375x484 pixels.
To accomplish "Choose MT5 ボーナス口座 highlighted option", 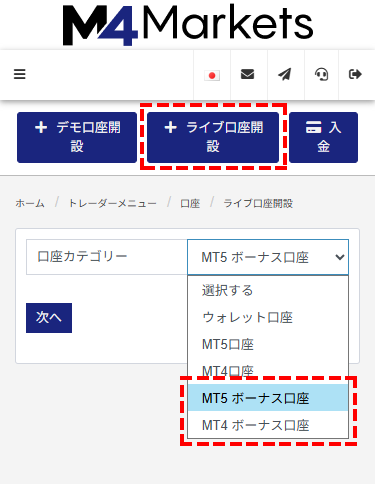I will click(268, 398).
